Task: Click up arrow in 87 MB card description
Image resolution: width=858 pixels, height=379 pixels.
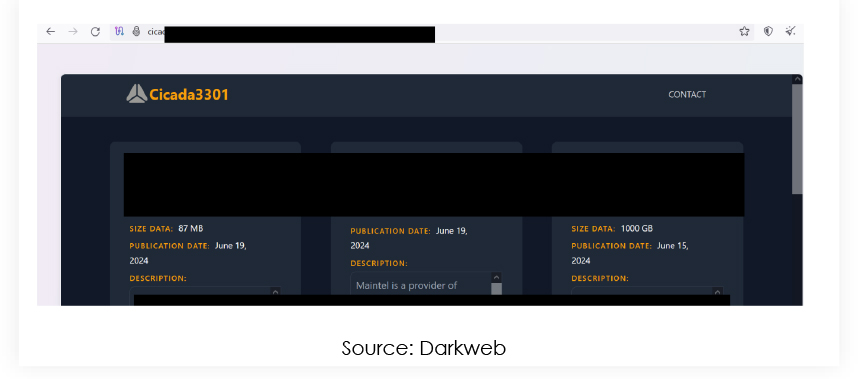Action: click(x=275, y=292)
